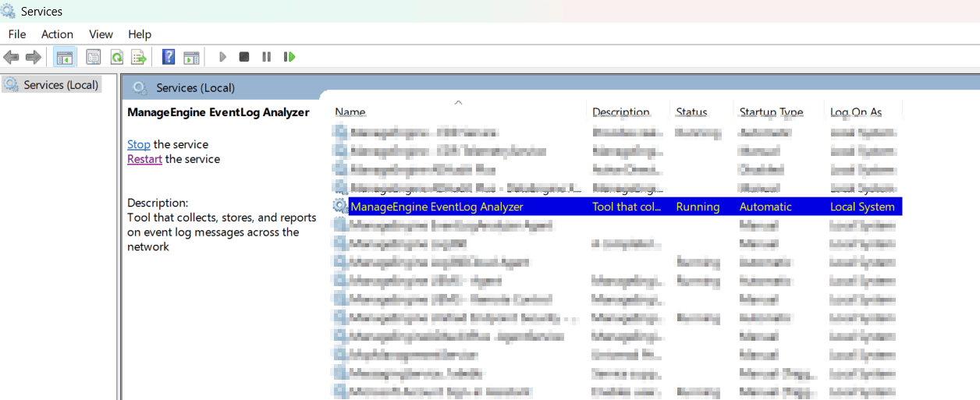Viewport: 980px width, 400px height.
Task: Click the Back arrow toolbar button
Action: point(11,57)
